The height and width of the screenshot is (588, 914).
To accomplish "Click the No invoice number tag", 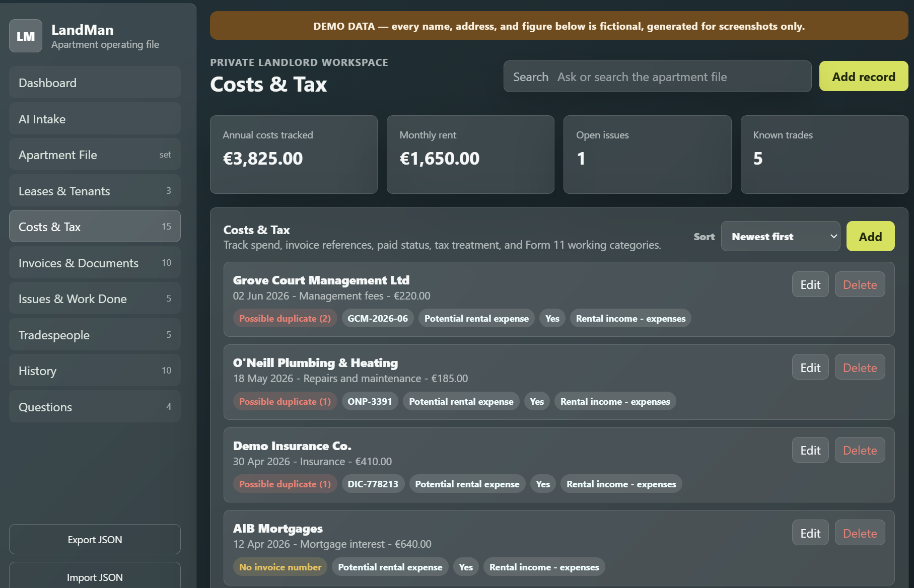I will pos(280,567).
